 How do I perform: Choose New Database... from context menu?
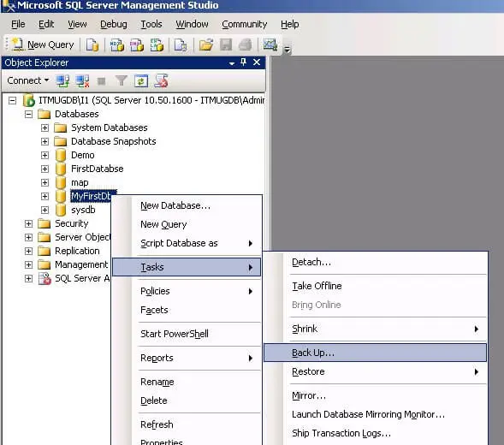[187, 205]
